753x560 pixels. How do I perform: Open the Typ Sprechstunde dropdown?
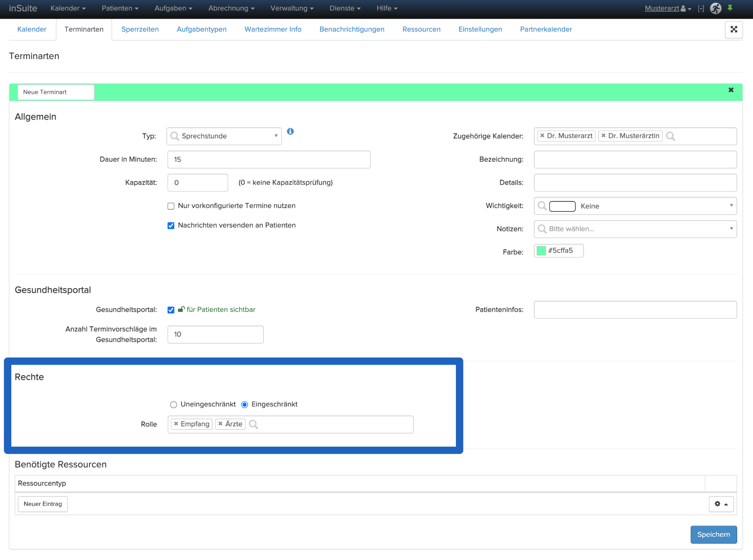coord(224,136)
